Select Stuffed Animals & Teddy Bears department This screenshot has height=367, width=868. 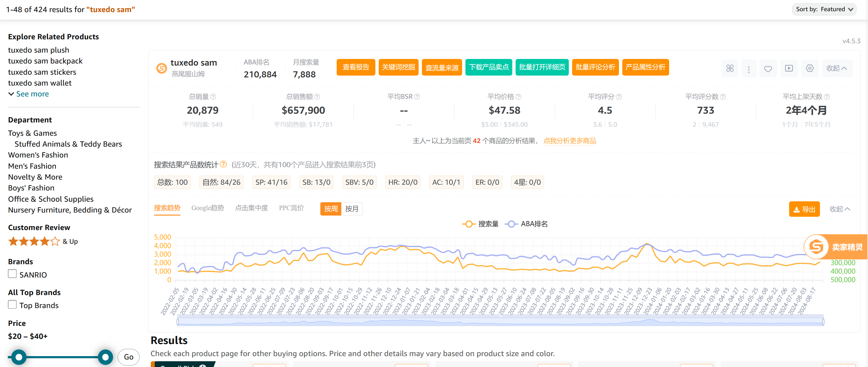(68, 144)
